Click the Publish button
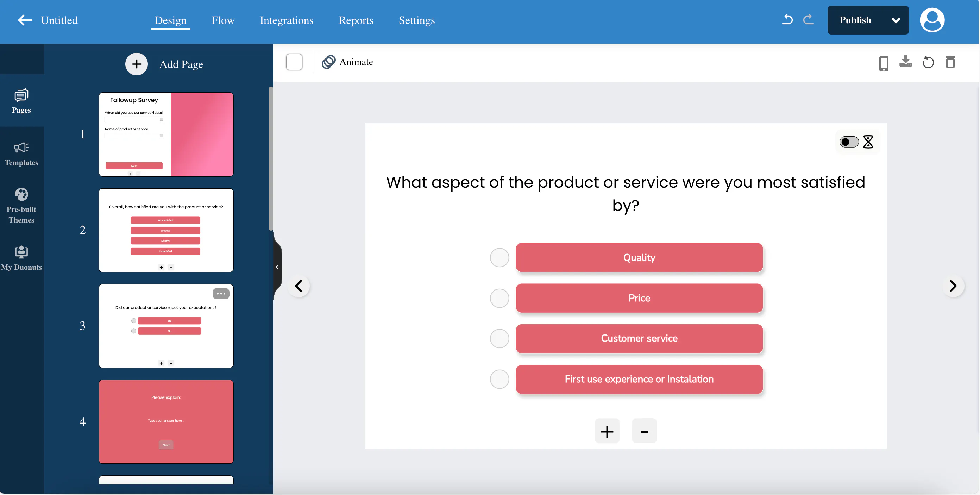Screen dimensions: 980x495 tap(855, 20)
